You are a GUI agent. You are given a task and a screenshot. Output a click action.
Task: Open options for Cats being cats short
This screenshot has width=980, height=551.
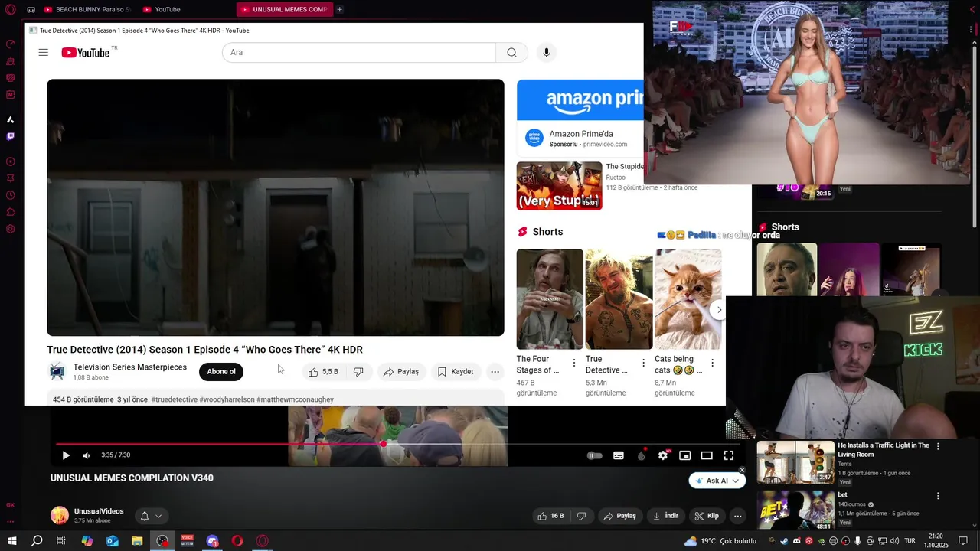coord(712,363)
